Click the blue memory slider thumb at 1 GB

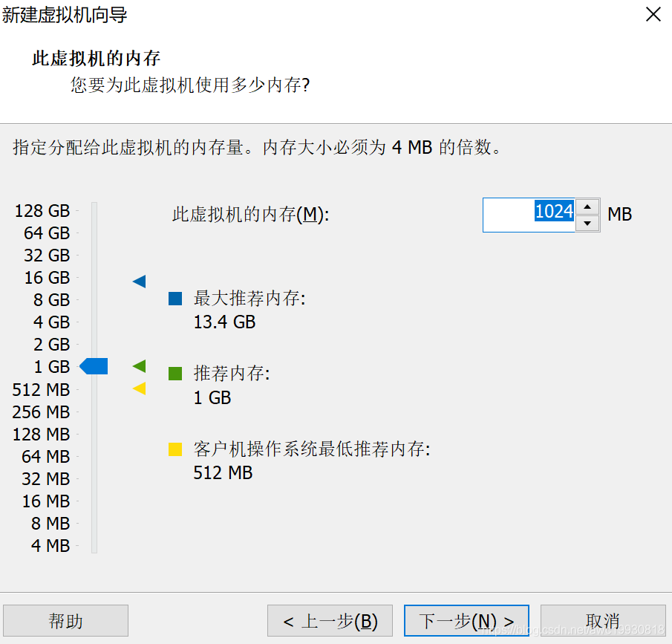tap(94, 366)
